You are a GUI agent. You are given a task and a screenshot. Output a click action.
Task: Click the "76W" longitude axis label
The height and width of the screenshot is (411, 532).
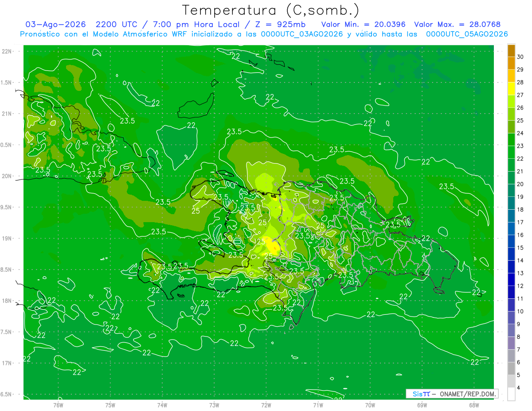[58, 405]
